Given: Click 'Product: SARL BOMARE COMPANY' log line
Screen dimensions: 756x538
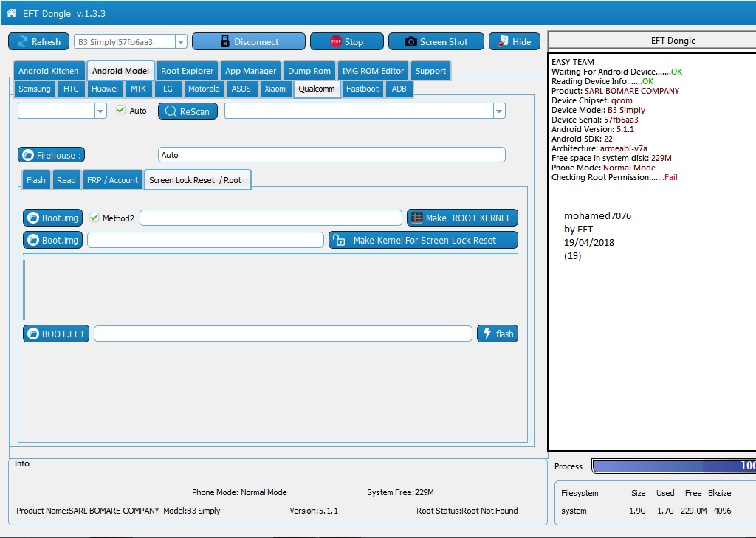Looking at the screenshot, I should pyautogui.click(x=615, y=91).
